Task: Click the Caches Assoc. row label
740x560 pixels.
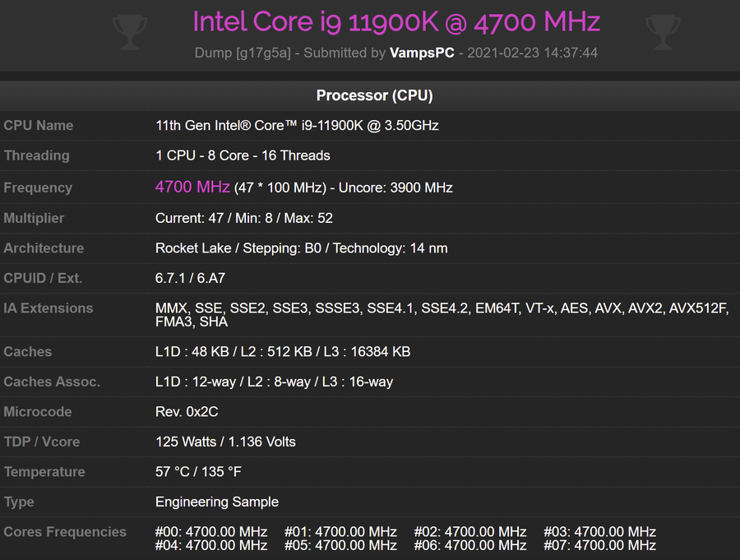Action: pos(52,382)
